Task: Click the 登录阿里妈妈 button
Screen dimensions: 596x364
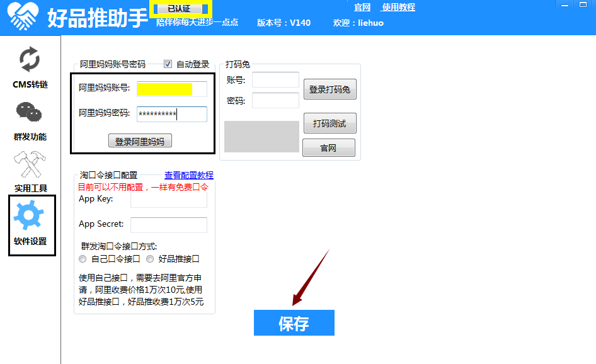Action: click(140, 141)
